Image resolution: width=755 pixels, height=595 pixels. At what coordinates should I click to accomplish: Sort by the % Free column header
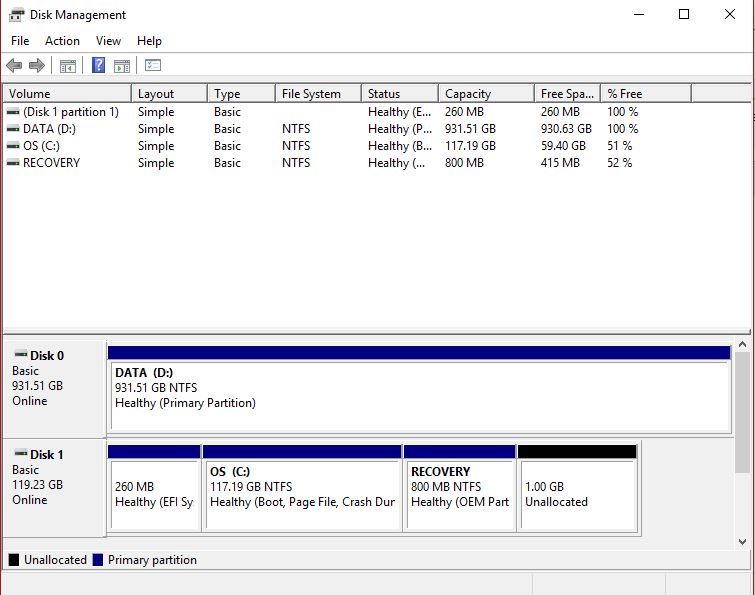(x=646, y=93)
